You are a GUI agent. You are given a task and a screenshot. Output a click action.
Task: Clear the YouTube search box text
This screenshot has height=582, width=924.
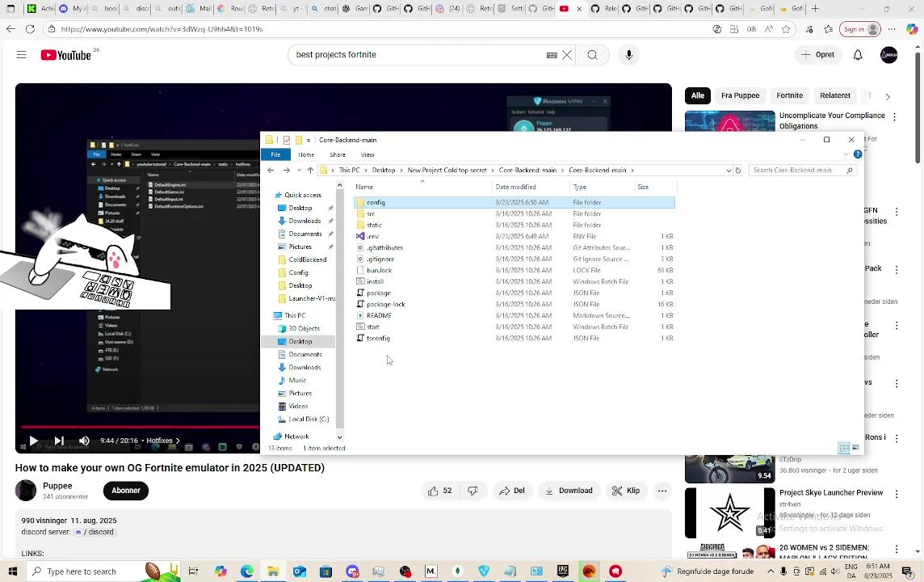(x=567, y=55)
